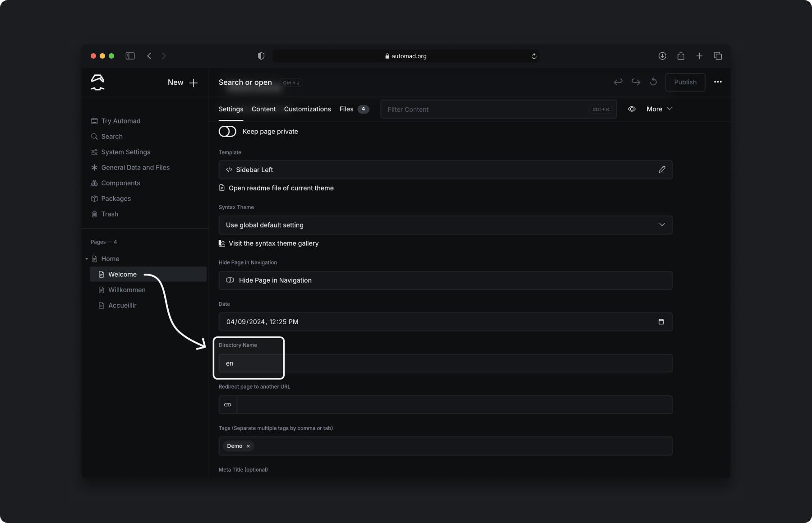Click the Directory Name input field
Image resolution: width=812 pixels, height=523 pixels.
[x=445, y=363]
